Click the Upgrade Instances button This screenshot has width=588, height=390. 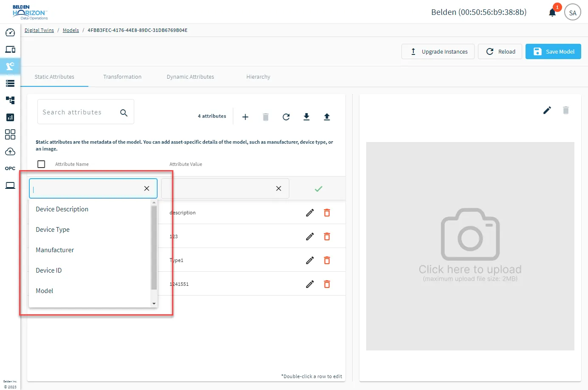(438, 51)
